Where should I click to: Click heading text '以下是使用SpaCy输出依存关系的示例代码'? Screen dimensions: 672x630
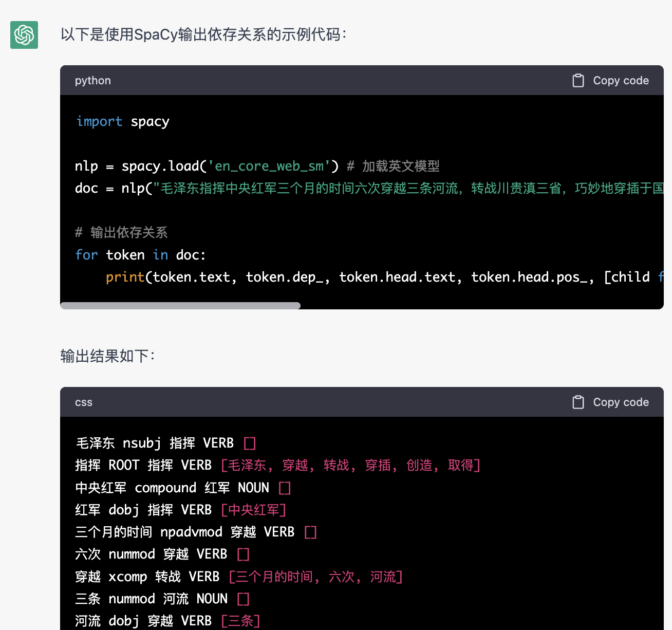[203, 34]
